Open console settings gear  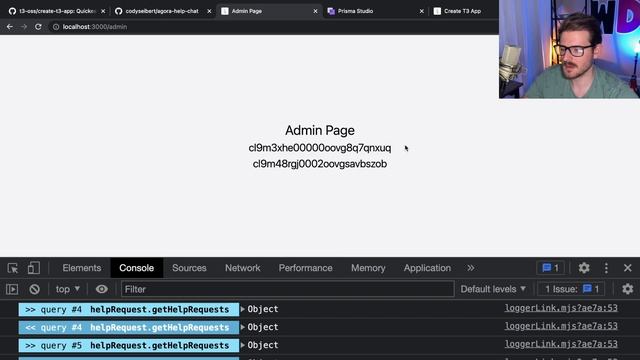pos(627,289)
